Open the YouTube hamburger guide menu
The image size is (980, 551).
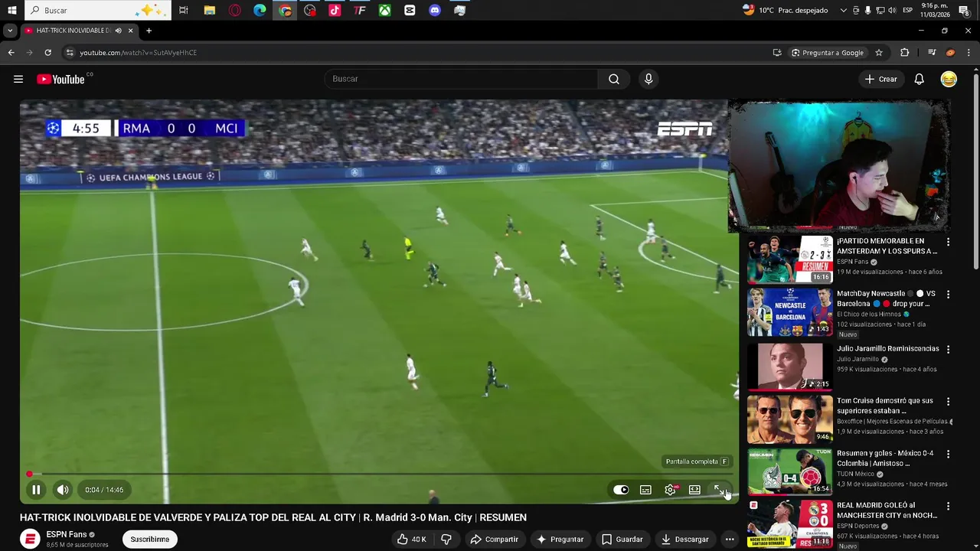(x=18, y=79)
